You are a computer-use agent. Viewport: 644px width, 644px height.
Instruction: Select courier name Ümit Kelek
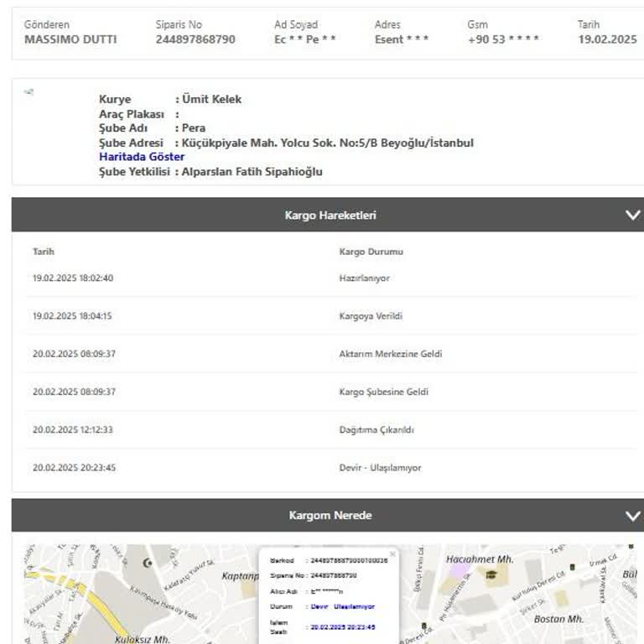pyautogui.click(x=211, y=100)
